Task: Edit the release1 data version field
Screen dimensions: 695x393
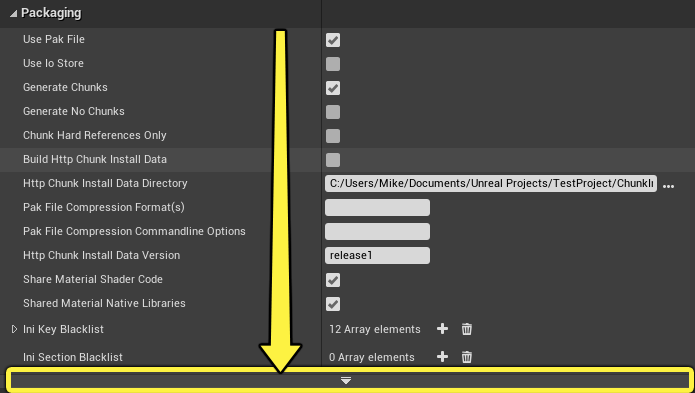Action: tap(377, 255)
